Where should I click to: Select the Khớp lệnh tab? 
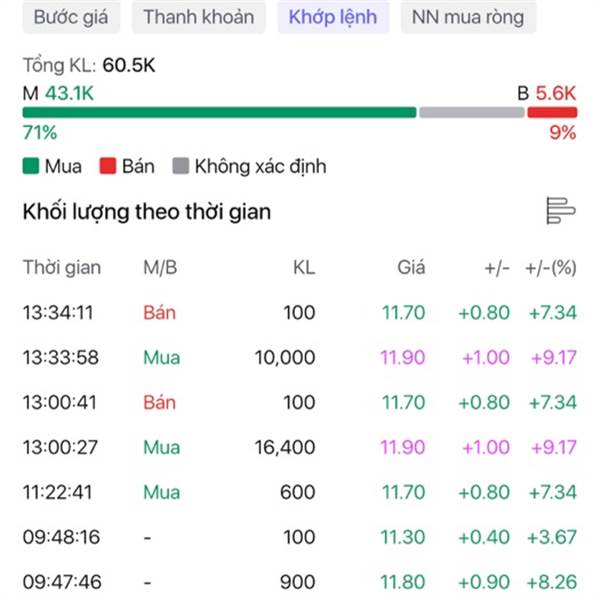333,17
